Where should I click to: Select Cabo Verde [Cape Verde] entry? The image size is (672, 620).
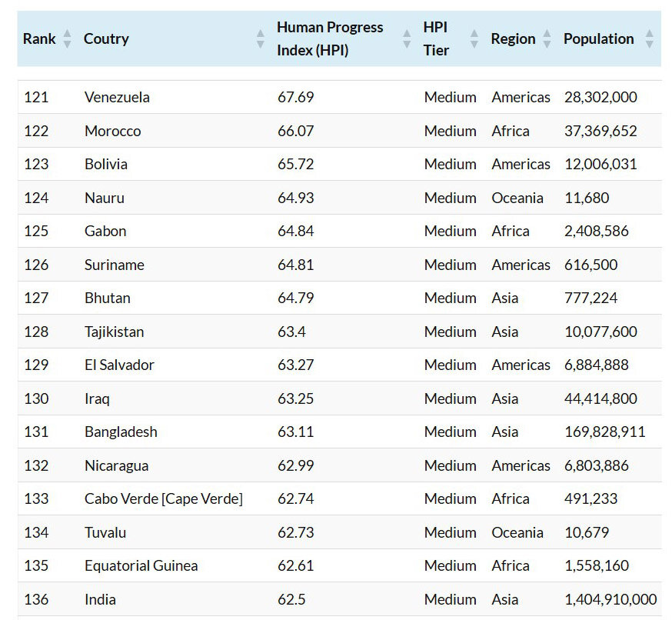pos(164,498)
